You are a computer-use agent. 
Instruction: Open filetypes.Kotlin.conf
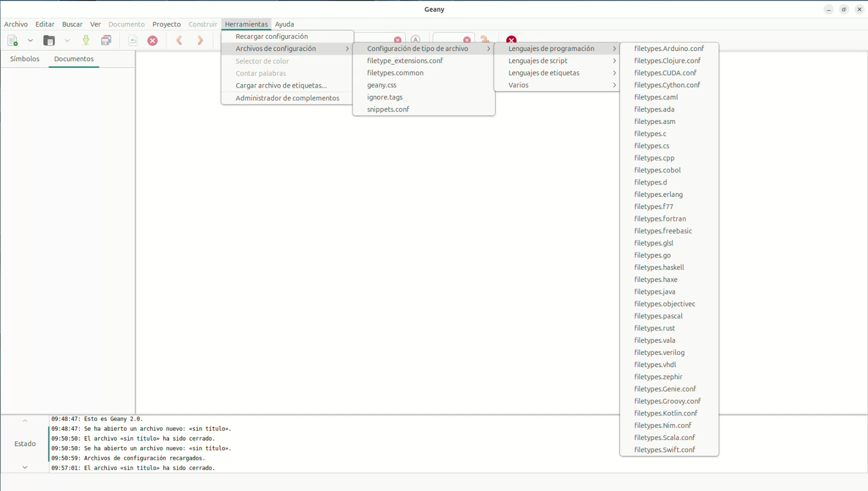pos(669,413)
